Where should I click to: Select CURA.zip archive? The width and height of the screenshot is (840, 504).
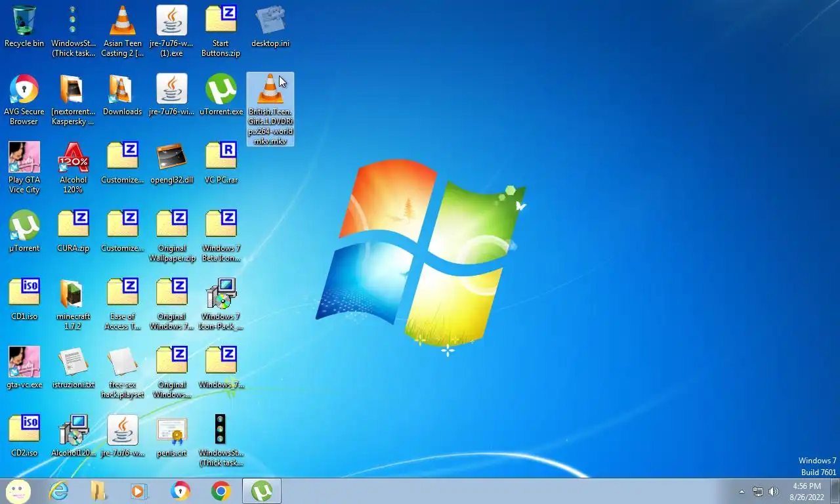point(73,232)
